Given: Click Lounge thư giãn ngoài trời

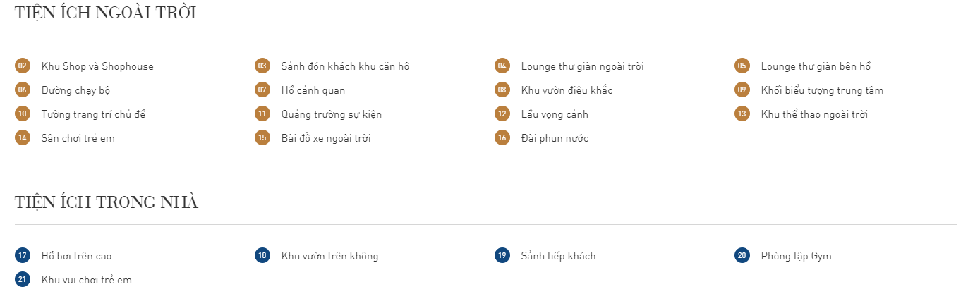Looking at the screenshot, I should click(x=582, y=66).
